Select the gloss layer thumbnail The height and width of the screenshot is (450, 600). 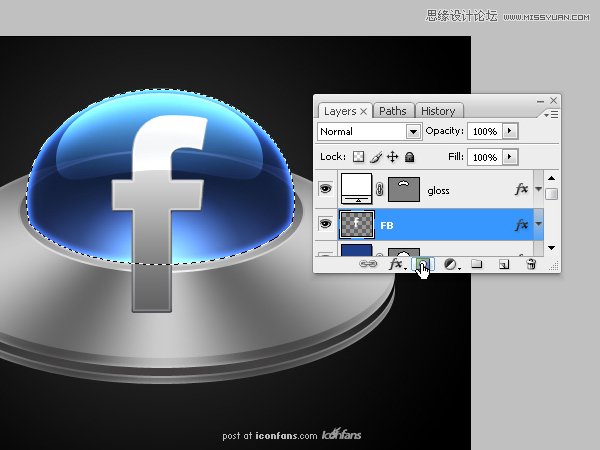coord(356,189)
